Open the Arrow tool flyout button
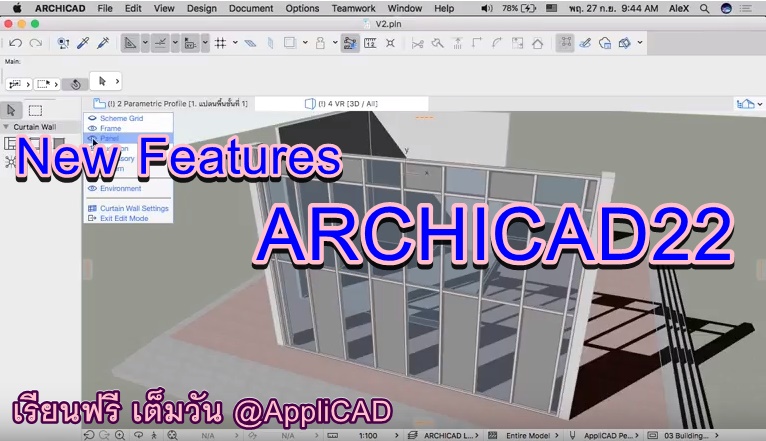Viewport: 766px width, 441px height. coord(106,82)
